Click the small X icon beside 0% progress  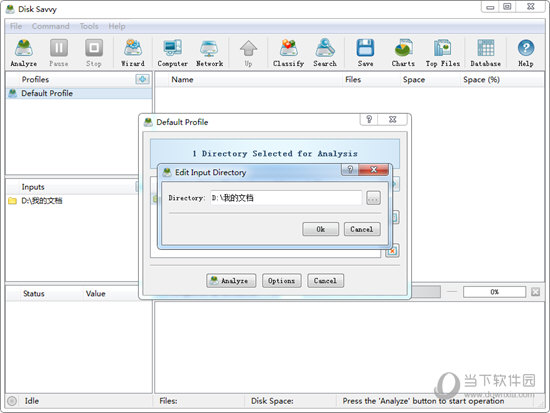(535, 292)
